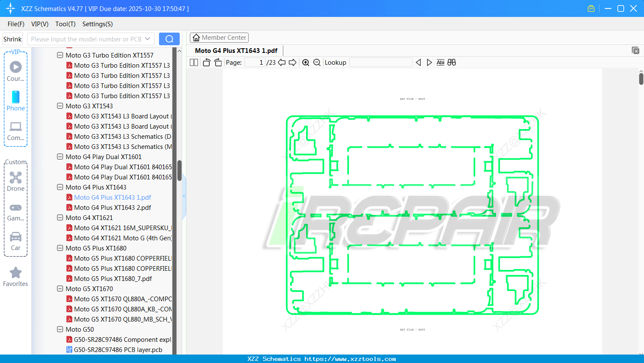
Task: Enter a page number in the Page field
Action: [254, 62]
